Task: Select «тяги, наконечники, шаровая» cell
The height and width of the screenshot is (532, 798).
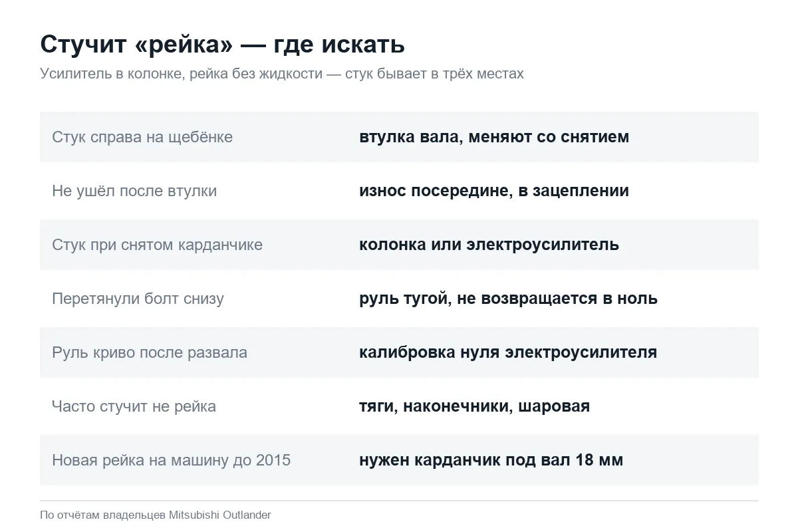Action: pyautogui.click(x=474, y=406)
